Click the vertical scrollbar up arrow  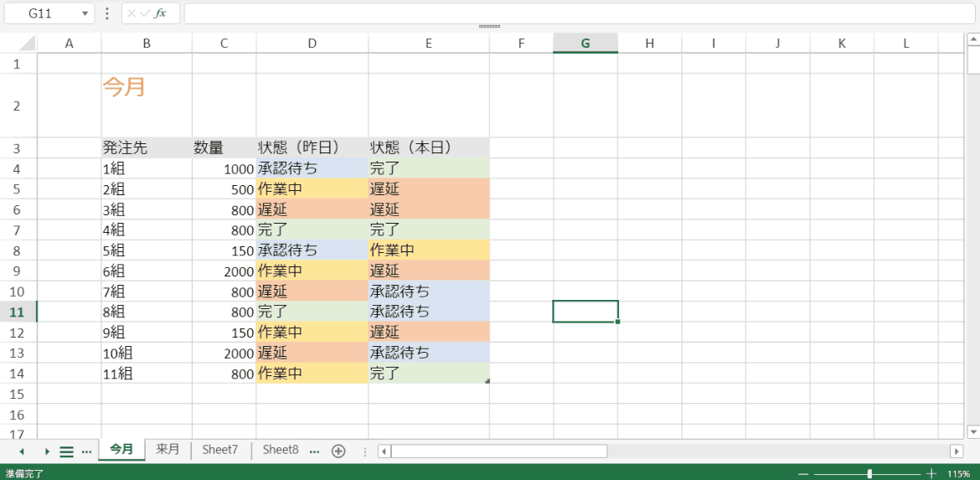(x=972, y=39)
